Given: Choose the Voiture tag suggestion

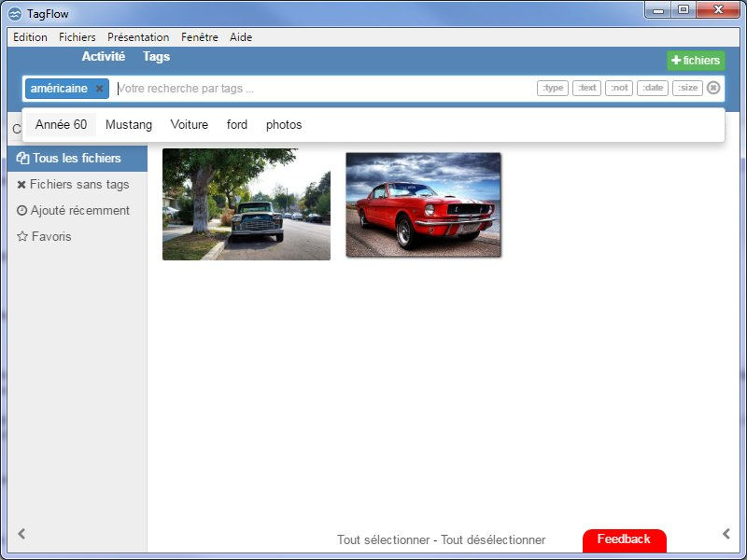Looking at the screenshot, I should [x=190, y=125].
